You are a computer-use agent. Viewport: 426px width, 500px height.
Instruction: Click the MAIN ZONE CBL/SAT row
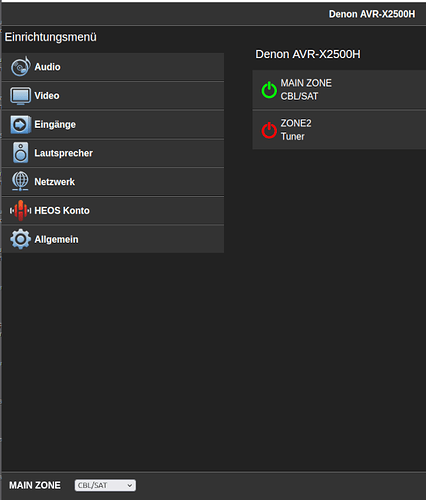click(339, 89)
